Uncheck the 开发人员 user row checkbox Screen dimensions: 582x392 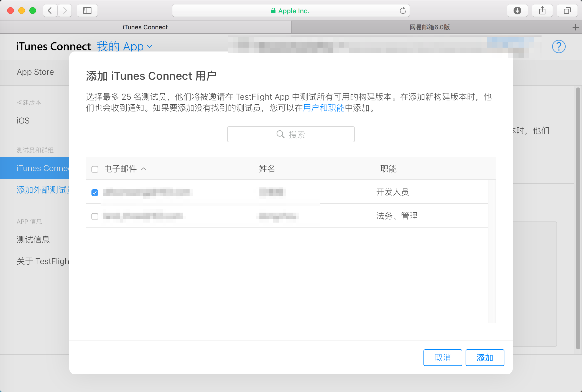coord(95,192)
